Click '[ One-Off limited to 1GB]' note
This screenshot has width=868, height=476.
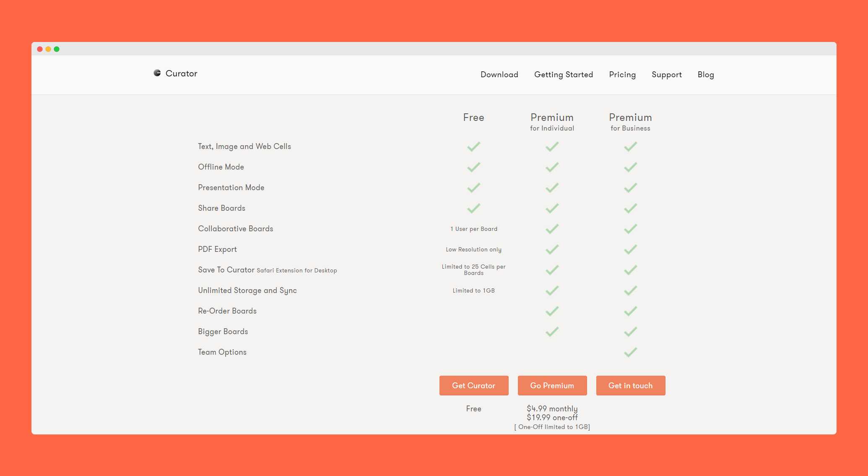(x=552, y=427)
